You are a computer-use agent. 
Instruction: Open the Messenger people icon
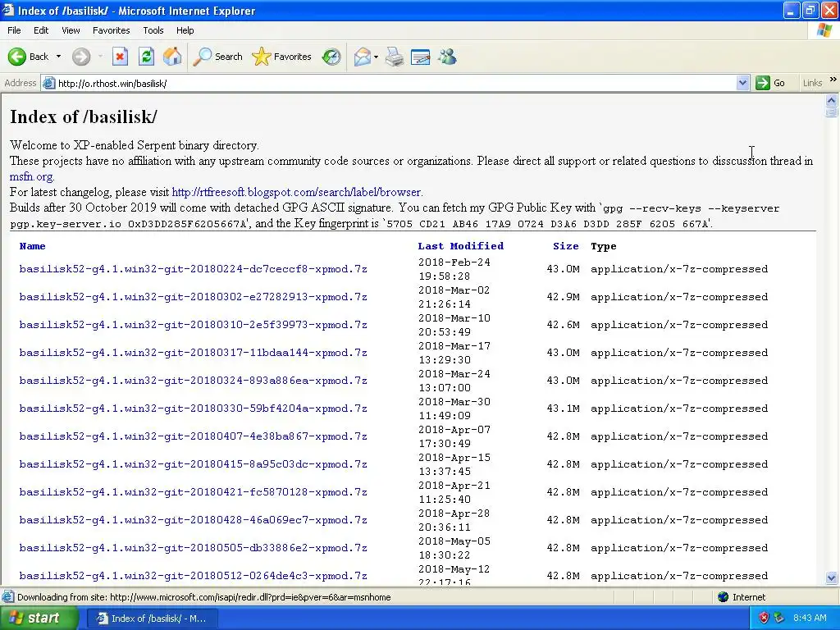447,57
